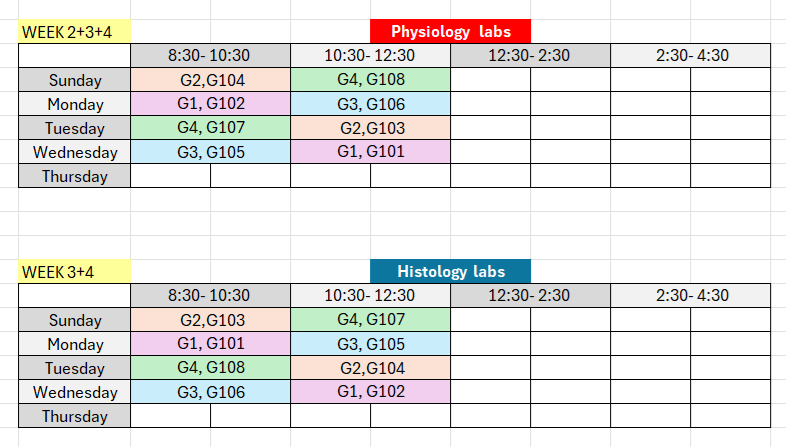This screenshot has width=786, height=447.
Task: Click 8:30- 10:30 header in Histology table
Action: [211, 295]
